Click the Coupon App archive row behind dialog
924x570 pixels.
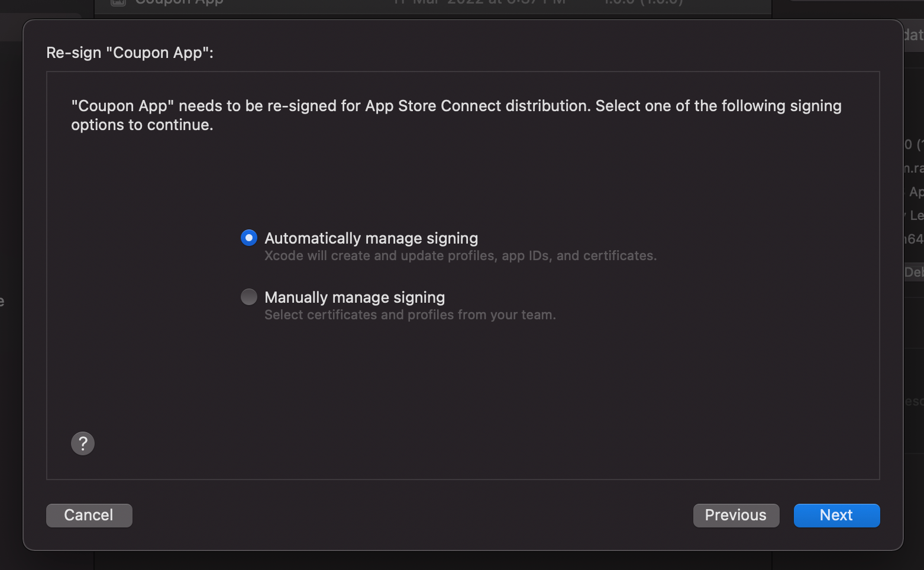point(433,4)
